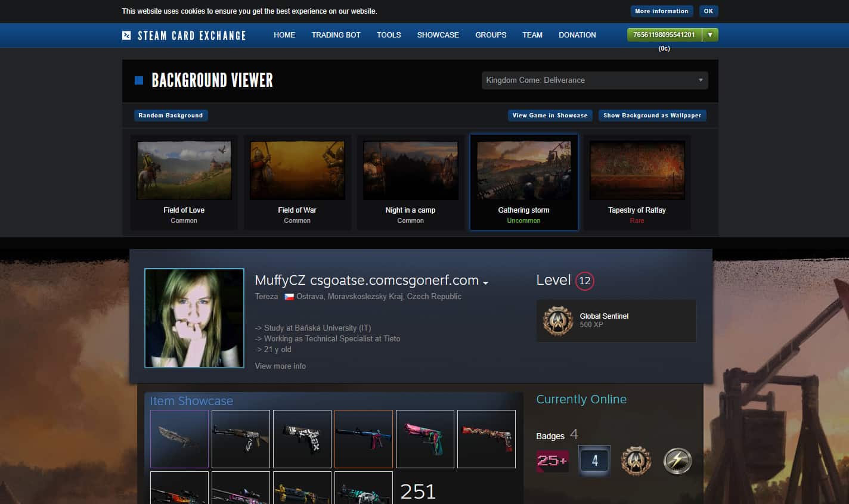Expand the account dropdown arrow
The image size is (849, 504).
[710, 35]
